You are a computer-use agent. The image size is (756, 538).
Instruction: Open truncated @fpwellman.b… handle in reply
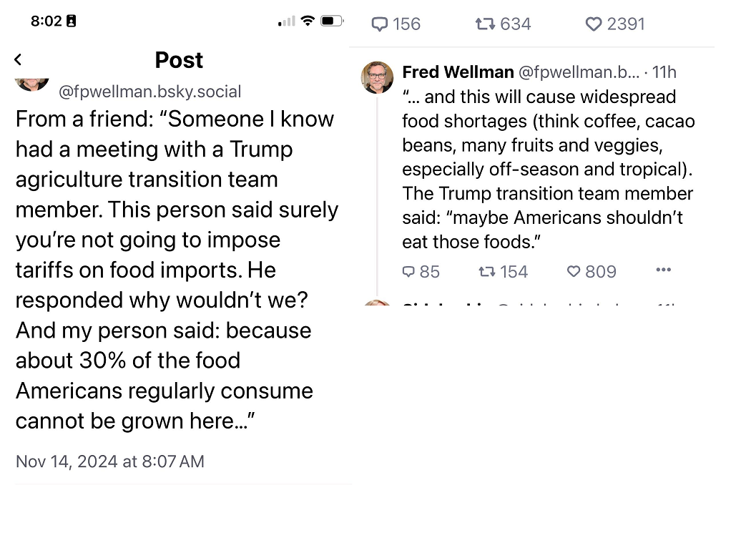[579, 72]
